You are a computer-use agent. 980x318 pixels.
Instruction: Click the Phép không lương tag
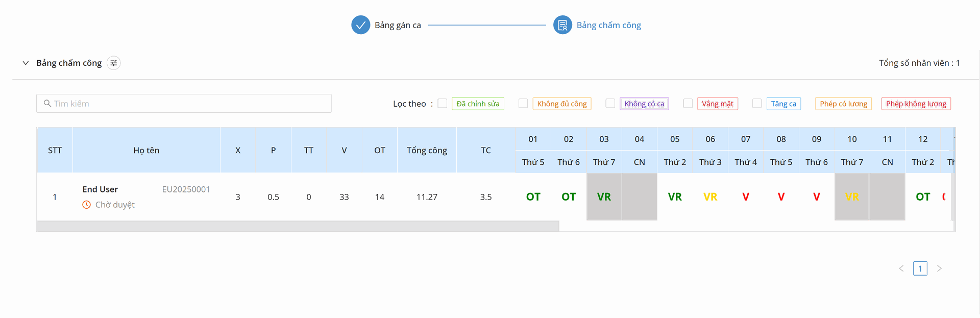(916, 104)
